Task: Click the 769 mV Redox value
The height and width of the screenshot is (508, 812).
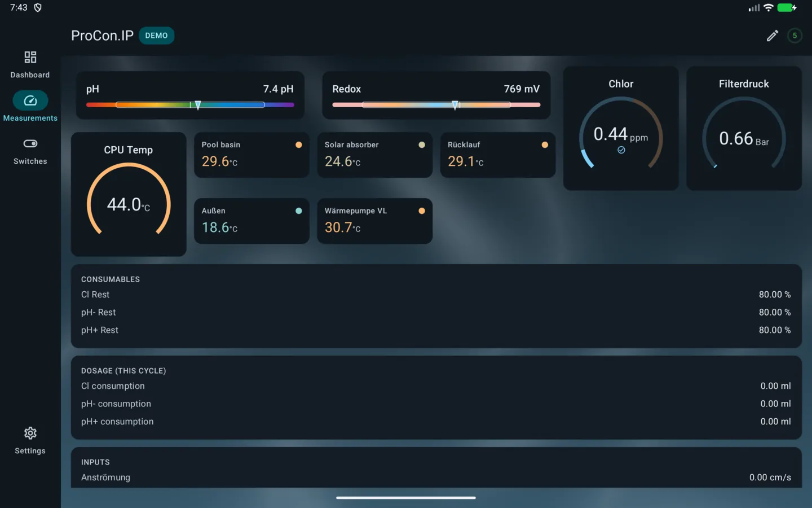Action: (522, 89)
